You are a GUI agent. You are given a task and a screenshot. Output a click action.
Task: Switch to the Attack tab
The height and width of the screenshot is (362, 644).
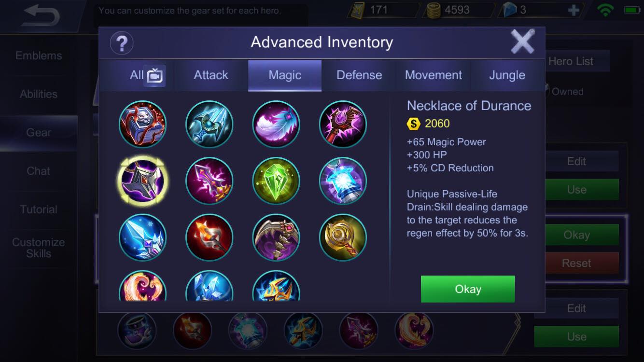(211, 75)
